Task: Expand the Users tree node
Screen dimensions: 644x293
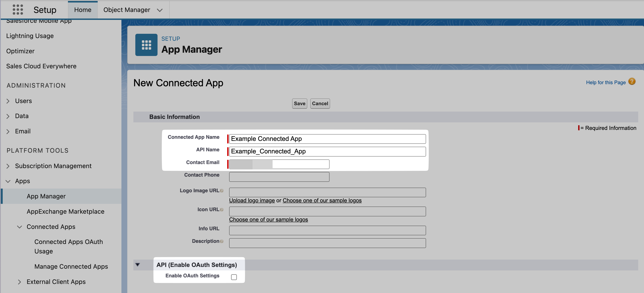Action: 8,101
